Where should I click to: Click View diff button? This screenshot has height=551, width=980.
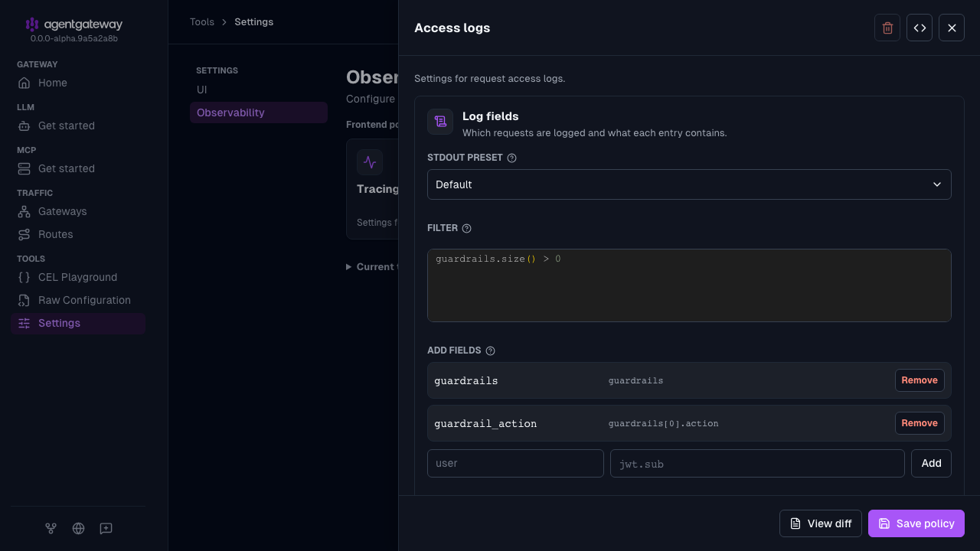[821, 523]
